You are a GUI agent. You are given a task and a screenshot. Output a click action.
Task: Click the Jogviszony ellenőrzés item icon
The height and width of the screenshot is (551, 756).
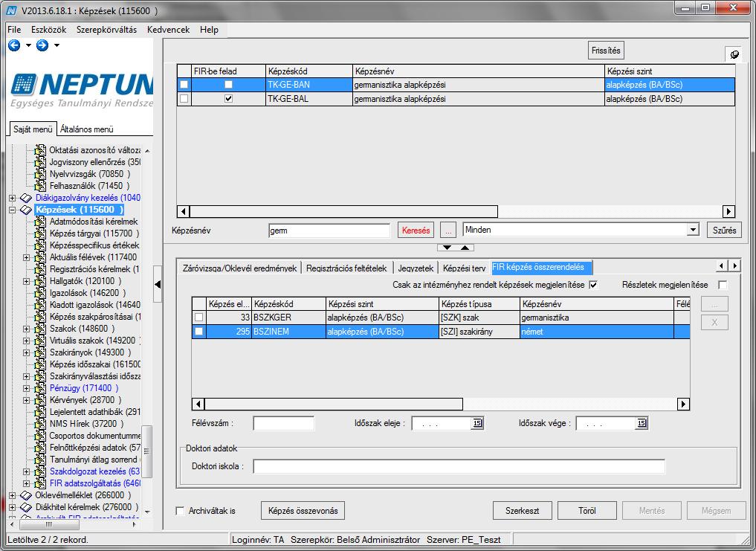(40, 162)
